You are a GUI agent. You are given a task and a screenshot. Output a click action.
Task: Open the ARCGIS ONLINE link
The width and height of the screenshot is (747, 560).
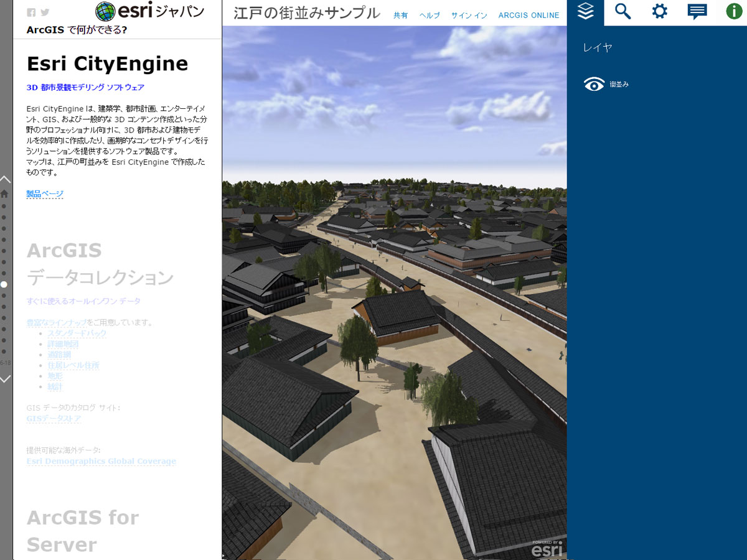click(x=529, y=16)
